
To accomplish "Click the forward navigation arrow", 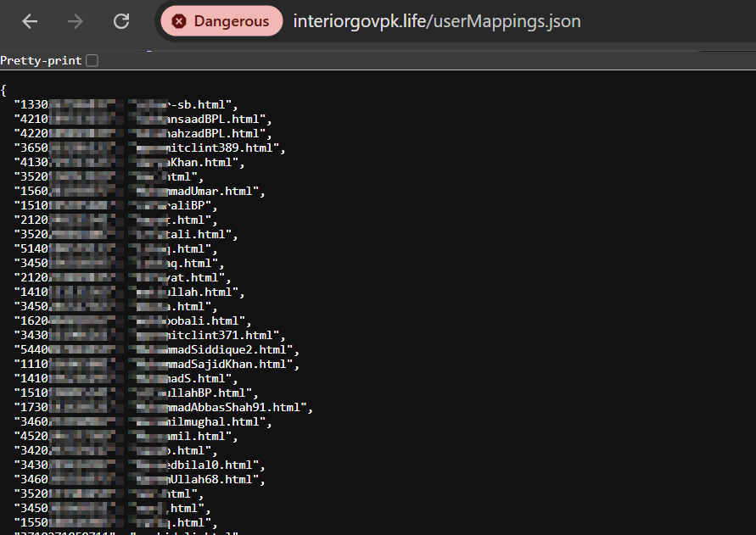I will 76,21.
